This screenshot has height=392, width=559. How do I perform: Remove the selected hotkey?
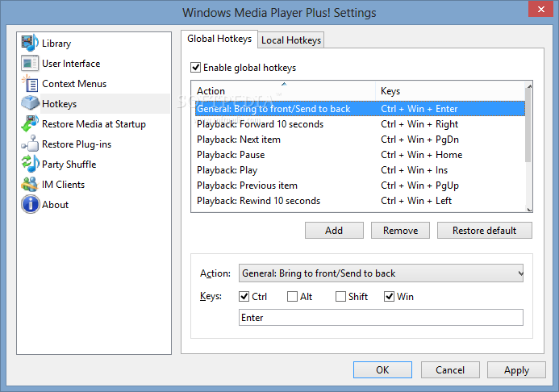400,231
